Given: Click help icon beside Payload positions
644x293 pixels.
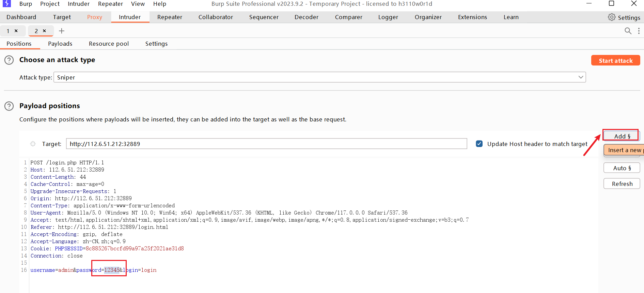Looking at the screenshot, I should click(x=9, y=106).
